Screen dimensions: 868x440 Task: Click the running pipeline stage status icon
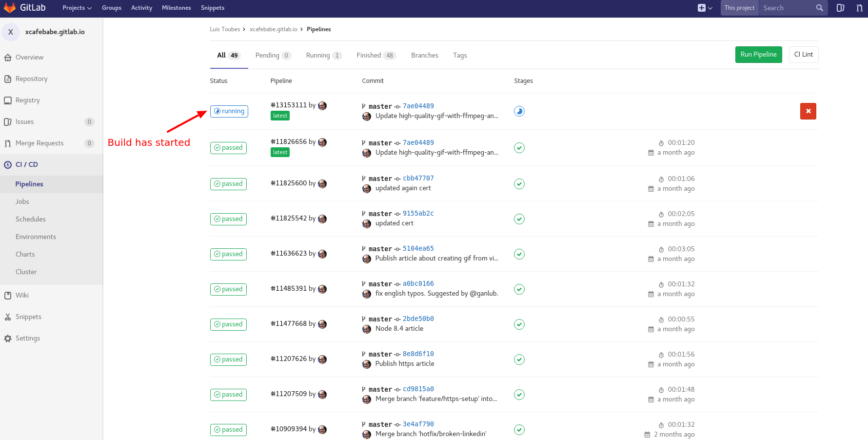519,111
